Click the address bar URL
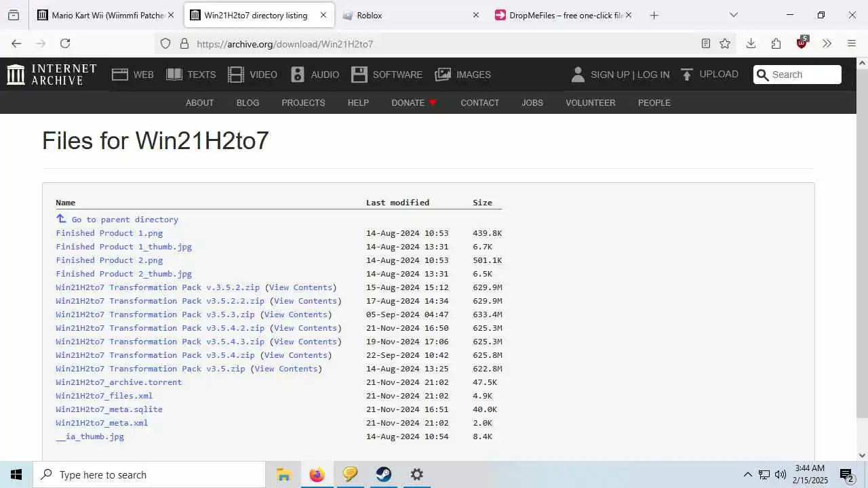Screen dimensions: 868x488 tap(285, 44)
